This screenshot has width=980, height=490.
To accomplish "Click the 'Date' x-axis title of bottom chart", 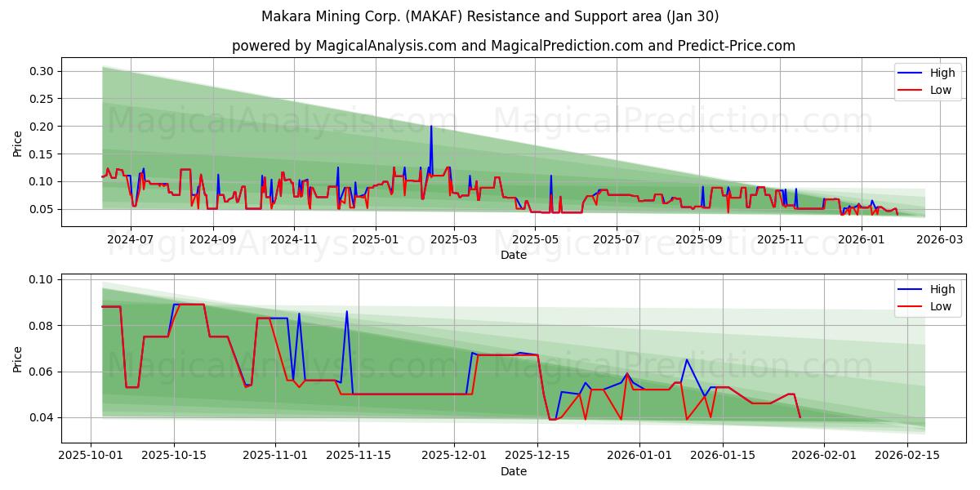I will click(x=514, y=471).
